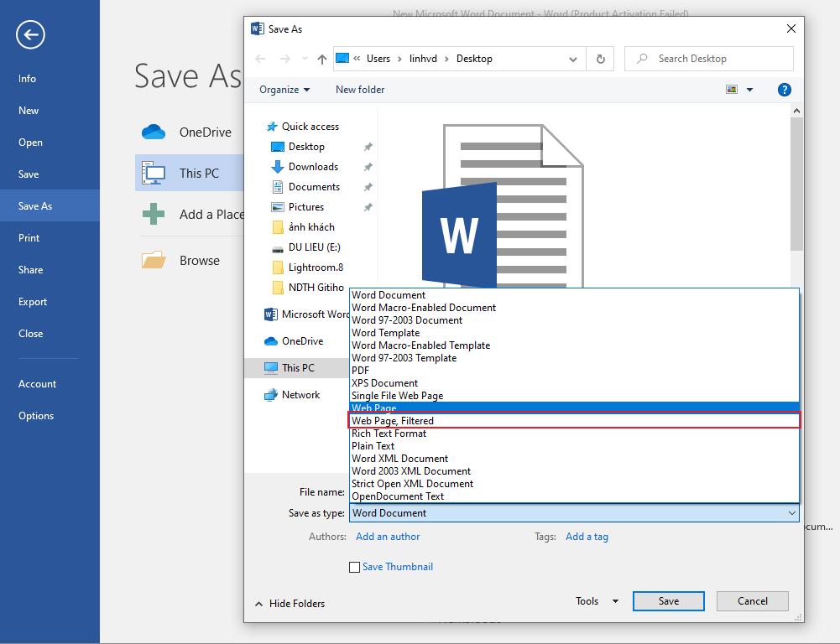Click the Add a Place plus icon
840x644 pixels.
154,214
